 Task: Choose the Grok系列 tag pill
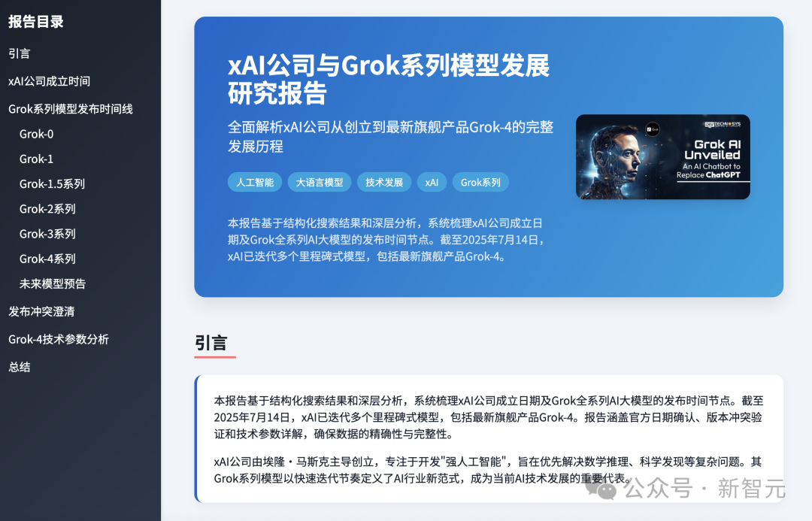(x=480, y=182)
